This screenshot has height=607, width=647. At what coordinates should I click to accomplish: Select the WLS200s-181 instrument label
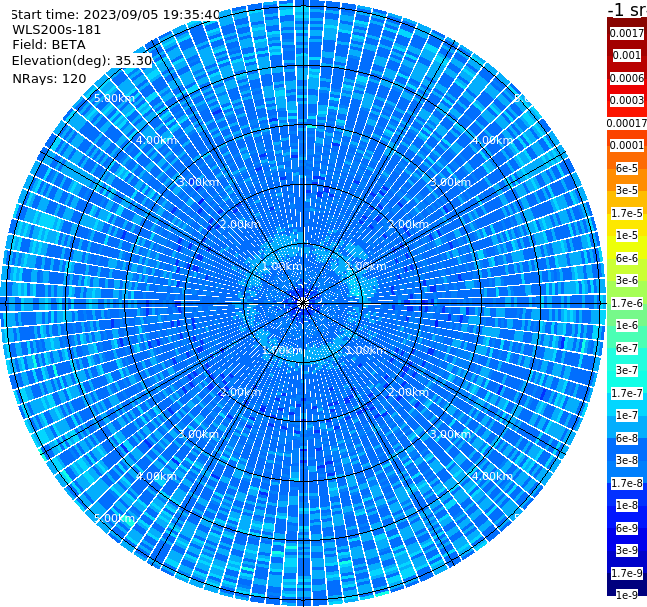click(57, 30)
